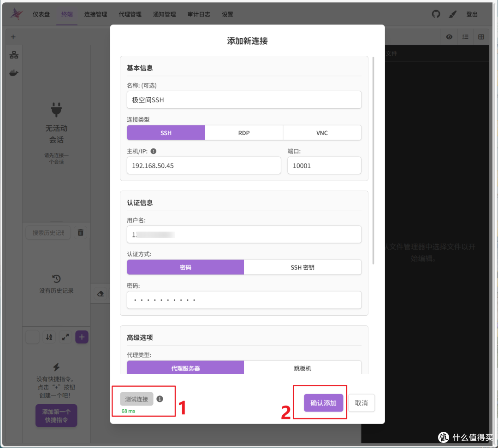
Task: Open the 仪表盘 tab
Action: [41, 14]
